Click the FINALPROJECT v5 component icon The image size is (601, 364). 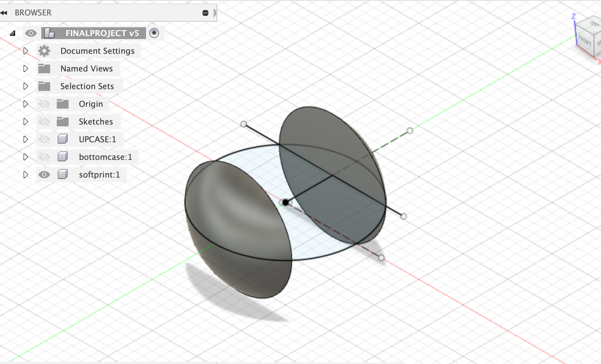(x=49, y=33)
